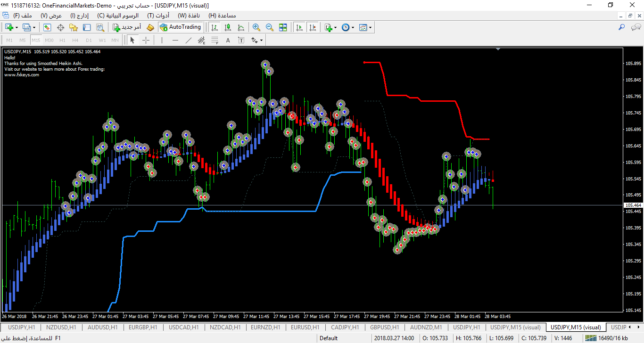Click the Zoom In magnifier icon

256,27
